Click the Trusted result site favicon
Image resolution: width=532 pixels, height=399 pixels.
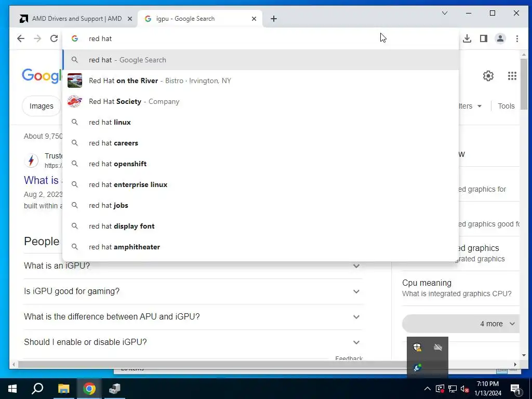(x=31, y=161)
